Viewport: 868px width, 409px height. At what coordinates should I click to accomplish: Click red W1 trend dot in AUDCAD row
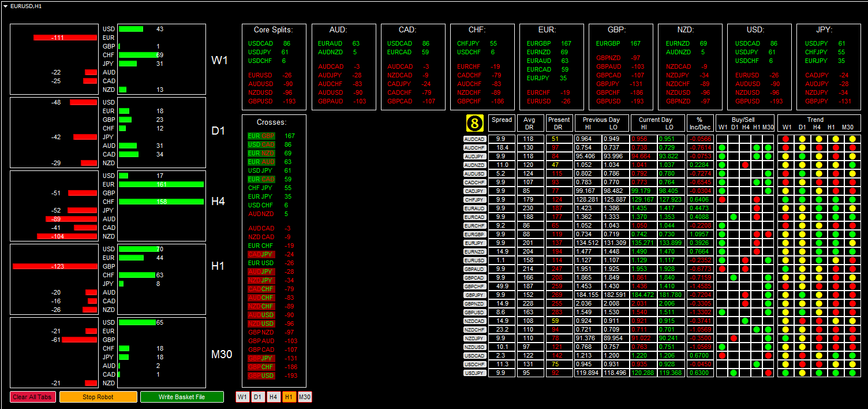785,139
